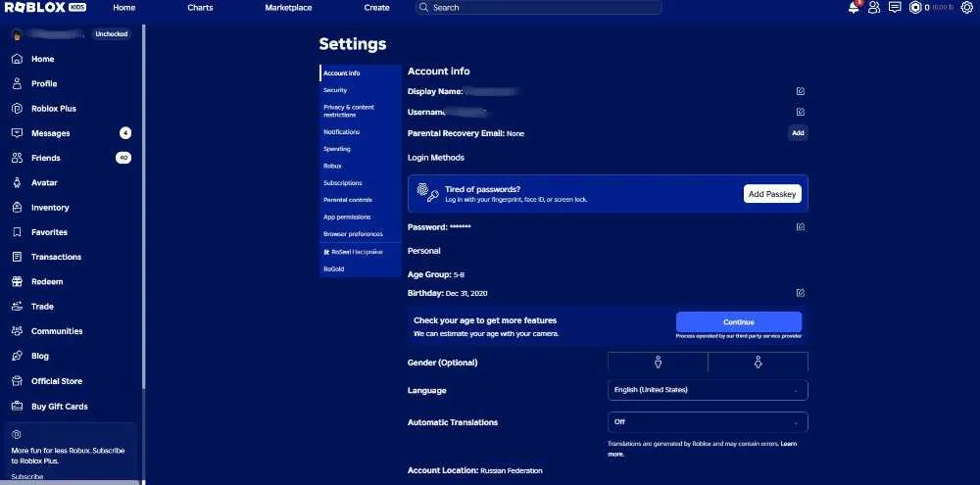This screenshot has height=485, width=980.
Task: Open the RoSeal settings tab
Action: point(360,252)
